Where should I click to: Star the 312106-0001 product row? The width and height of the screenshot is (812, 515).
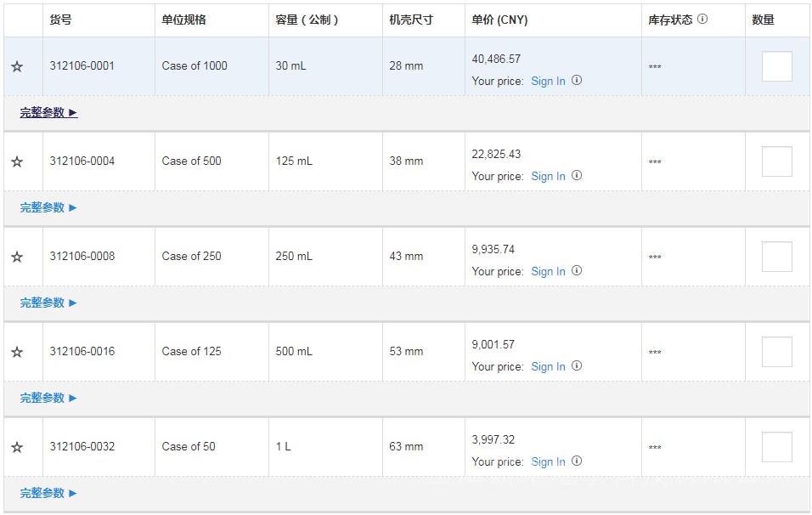coord(17,66)
